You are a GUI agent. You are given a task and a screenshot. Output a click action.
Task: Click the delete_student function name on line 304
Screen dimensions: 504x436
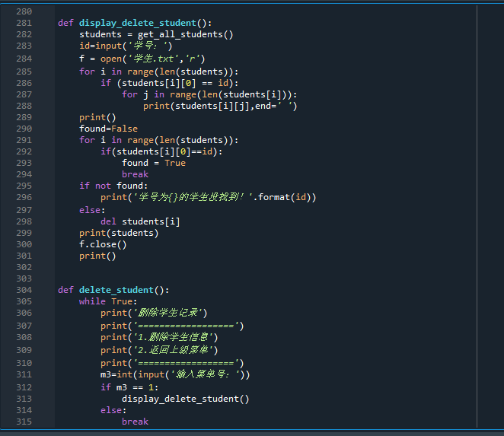click(116, 290)
